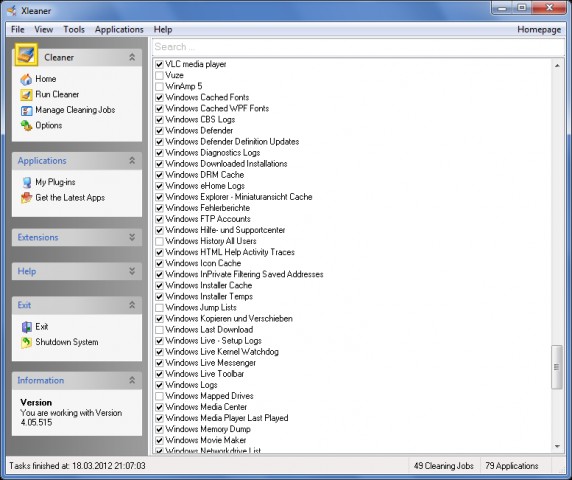Click the 79 Applications status entry
This screenshot has width=572, height=480.
point(511,466)
